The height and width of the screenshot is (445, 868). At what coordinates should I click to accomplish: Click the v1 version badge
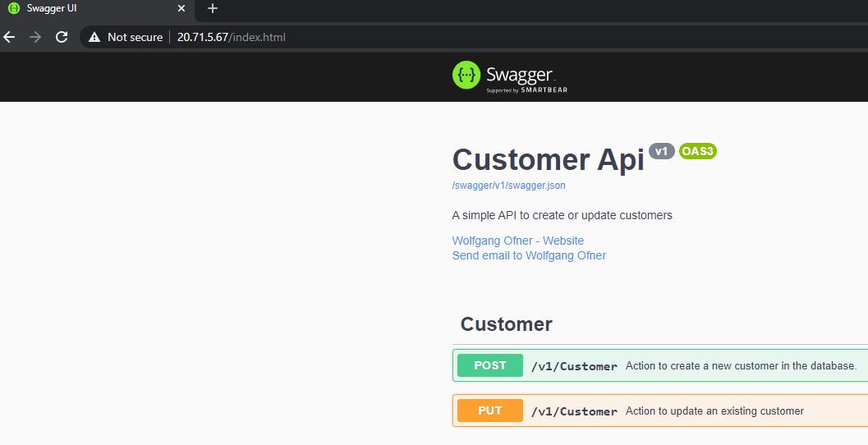point(662,151)
